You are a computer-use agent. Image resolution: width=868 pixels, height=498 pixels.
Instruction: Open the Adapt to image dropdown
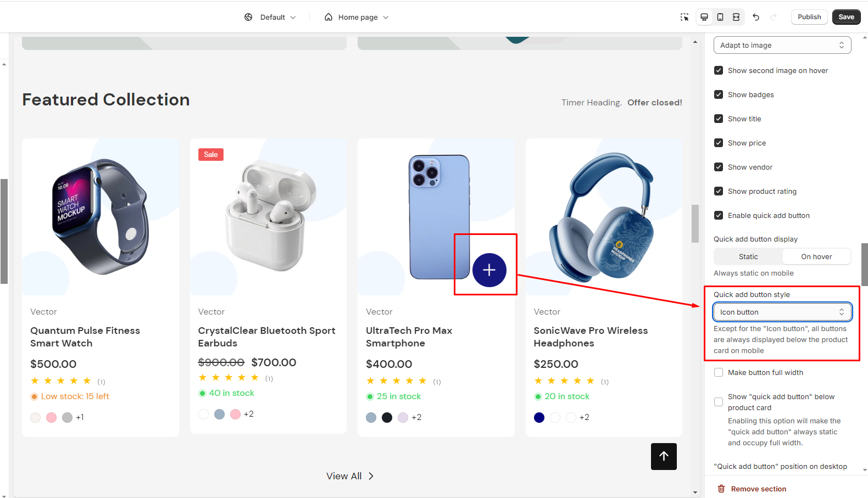click(782, 45)
